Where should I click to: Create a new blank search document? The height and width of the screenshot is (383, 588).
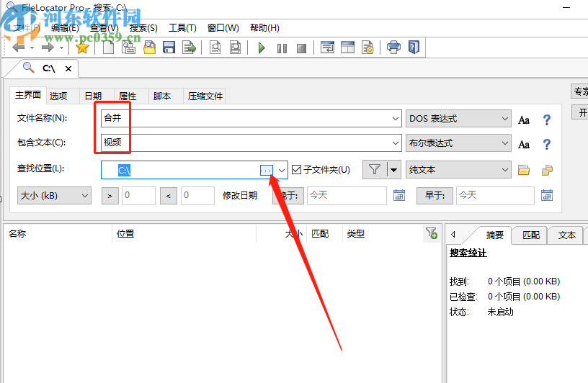coord(108,48)
